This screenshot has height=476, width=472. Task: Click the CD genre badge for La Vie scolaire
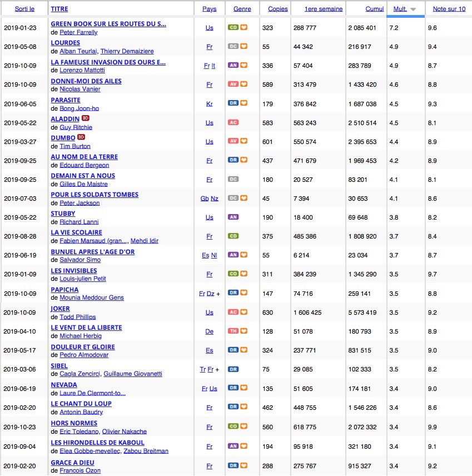coord(233,236)
